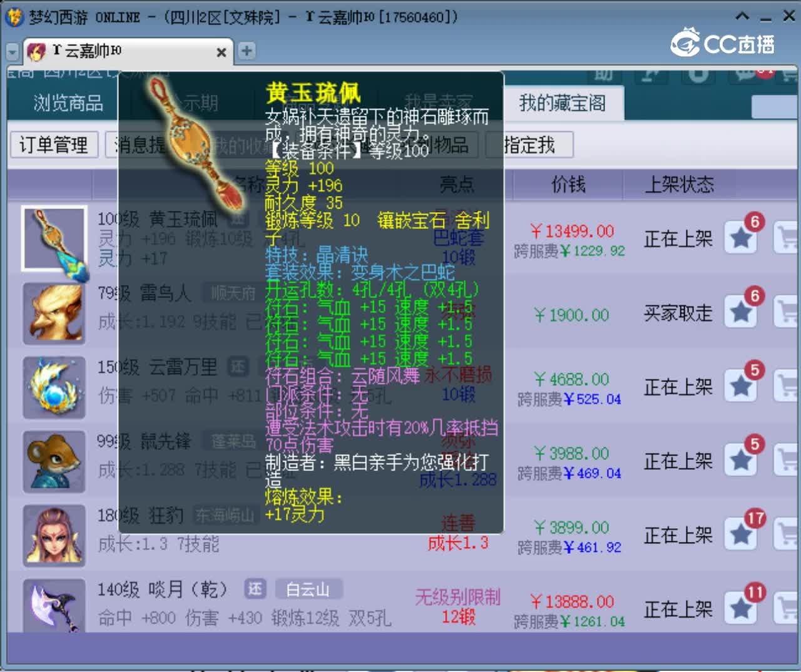Favorite the ￥13888.00 啖月 listing
801x672 pixels.
[x=741, y=608]
